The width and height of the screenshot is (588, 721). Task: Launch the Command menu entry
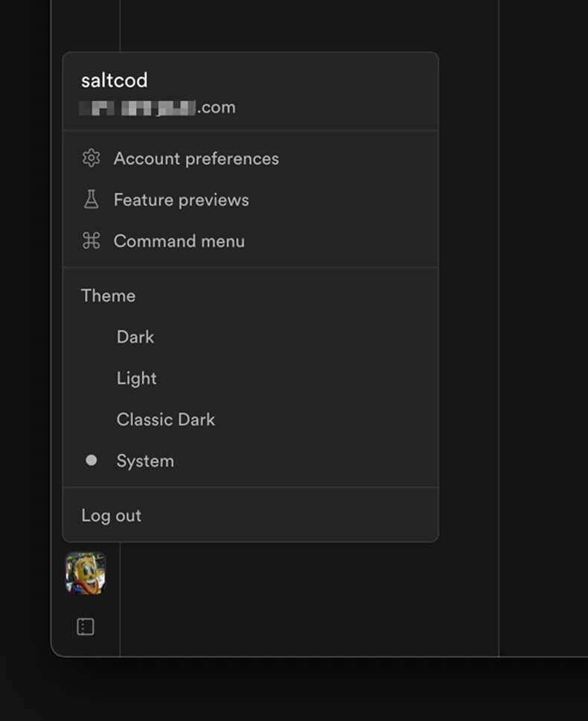pos(250,241)
